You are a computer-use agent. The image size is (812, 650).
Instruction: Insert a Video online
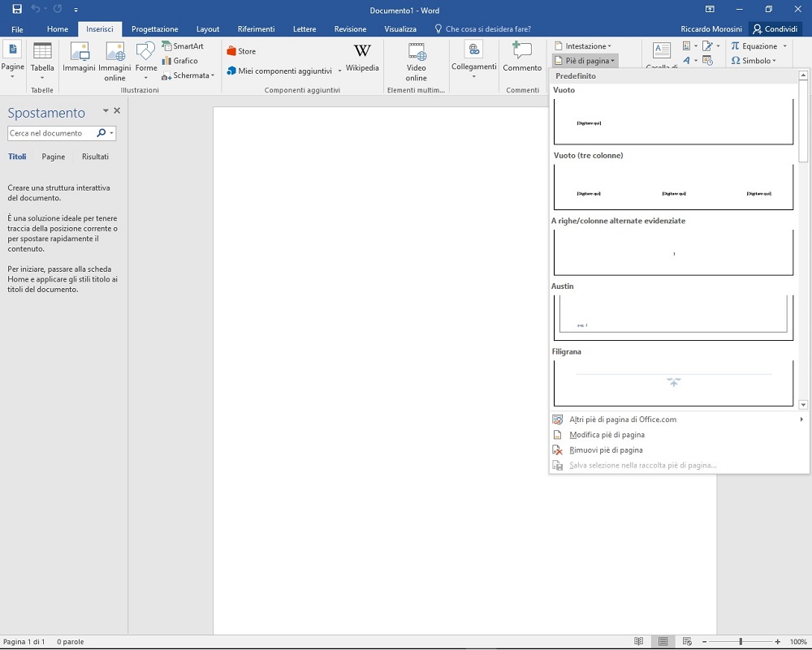416,61
